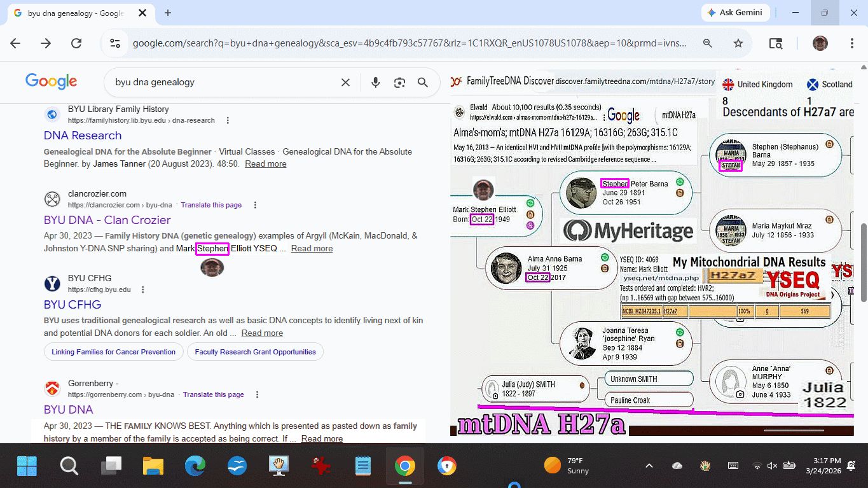
Task: Click in the Google search field
Action: 223,82
